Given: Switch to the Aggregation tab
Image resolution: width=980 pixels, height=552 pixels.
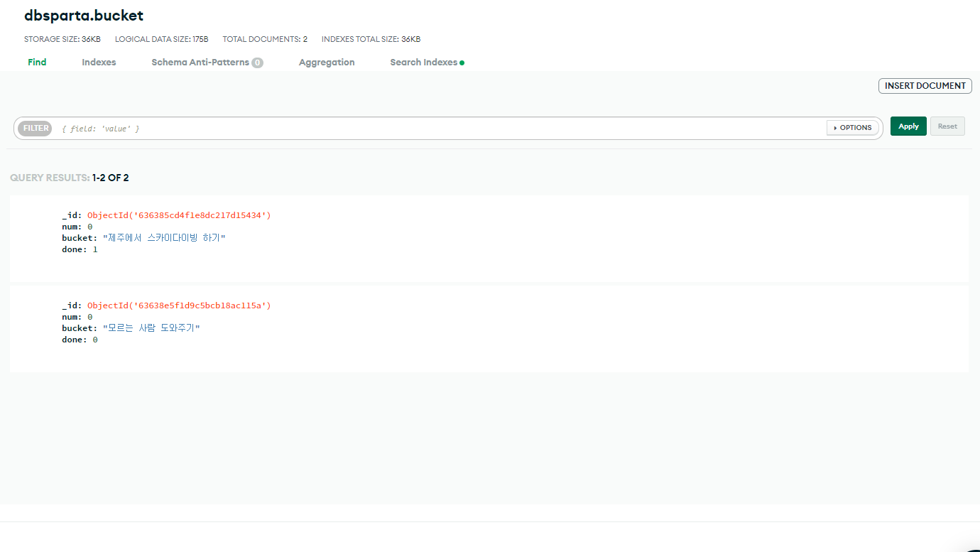Looking at the screenshot, I should point(327,63).
